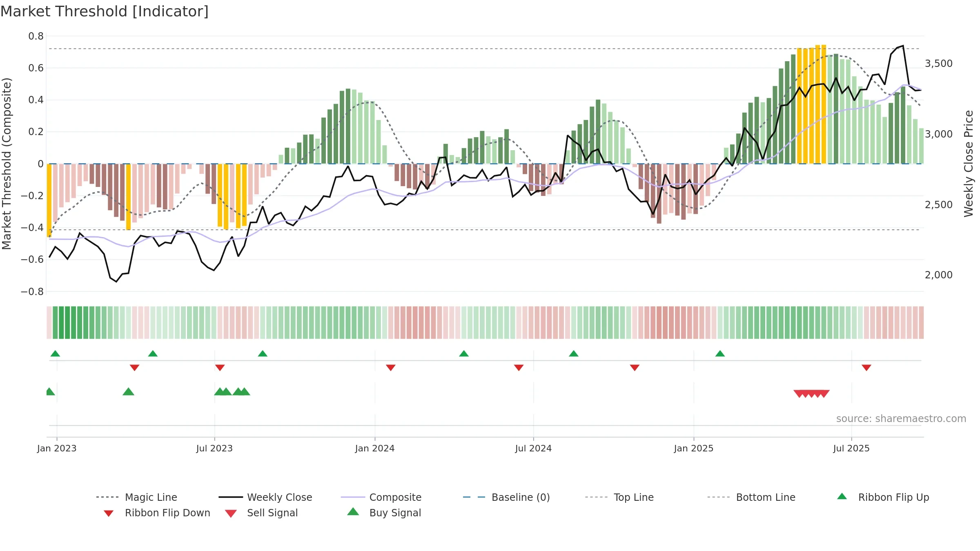
Task: Click the 'Jan 2024' x-axis label
Action: (375, 448)
